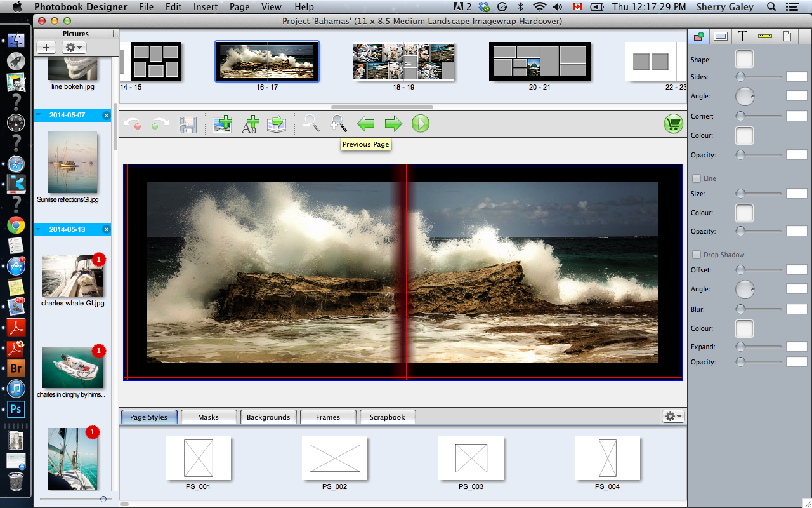The image size is (812, 508).
Task: Enable the Drop Shadow checkbox
Action: coord(697,255)
